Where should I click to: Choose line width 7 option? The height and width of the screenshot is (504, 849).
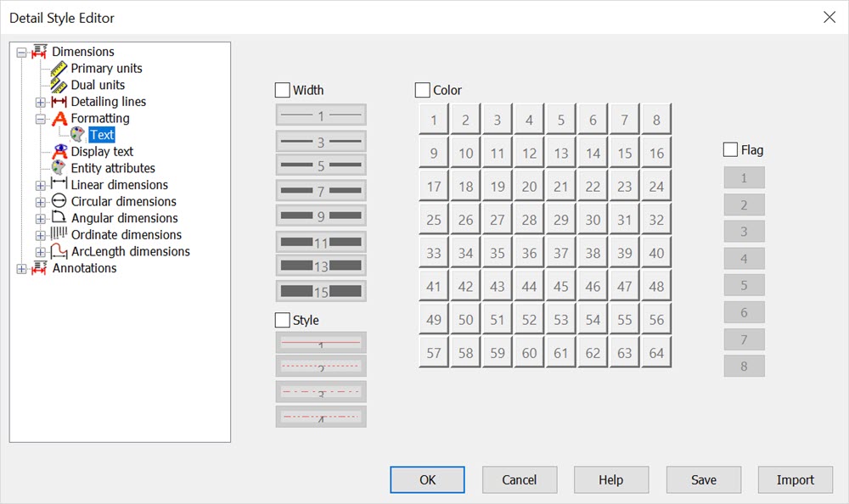(x=321, y=192)
